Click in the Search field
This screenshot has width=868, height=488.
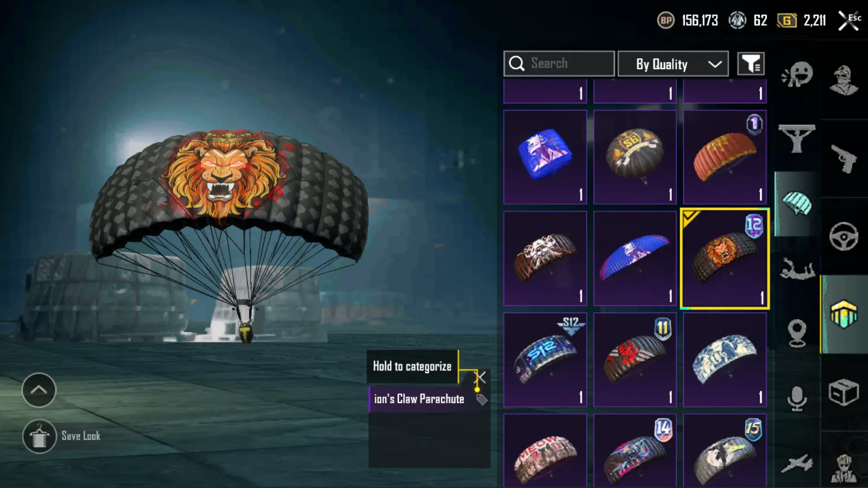559,64
